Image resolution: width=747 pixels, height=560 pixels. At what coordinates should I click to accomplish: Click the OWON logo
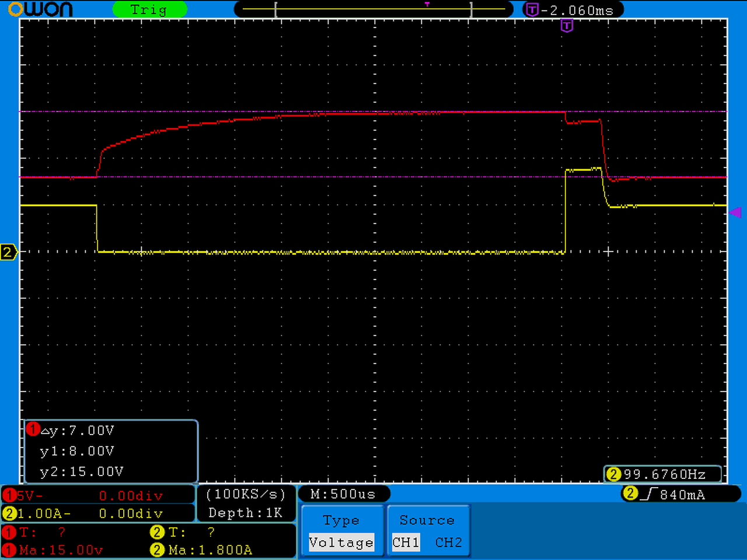tap(40, 9)
